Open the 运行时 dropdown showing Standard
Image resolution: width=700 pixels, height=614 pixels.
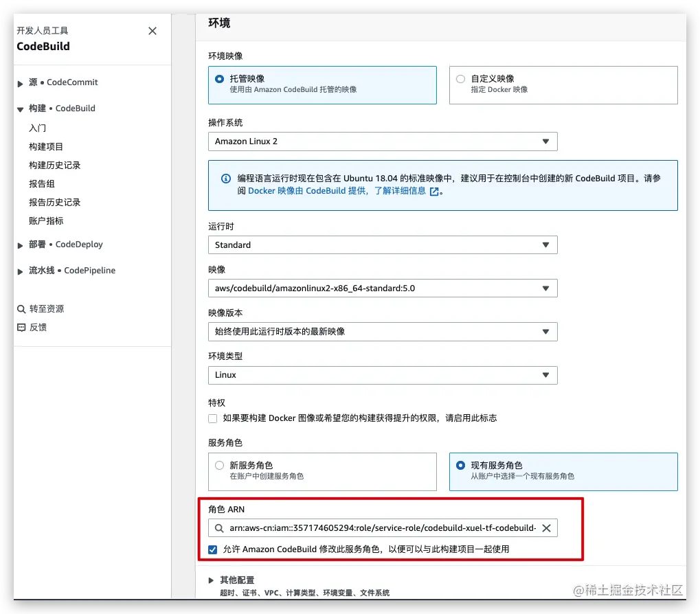[x=383, y=245]
